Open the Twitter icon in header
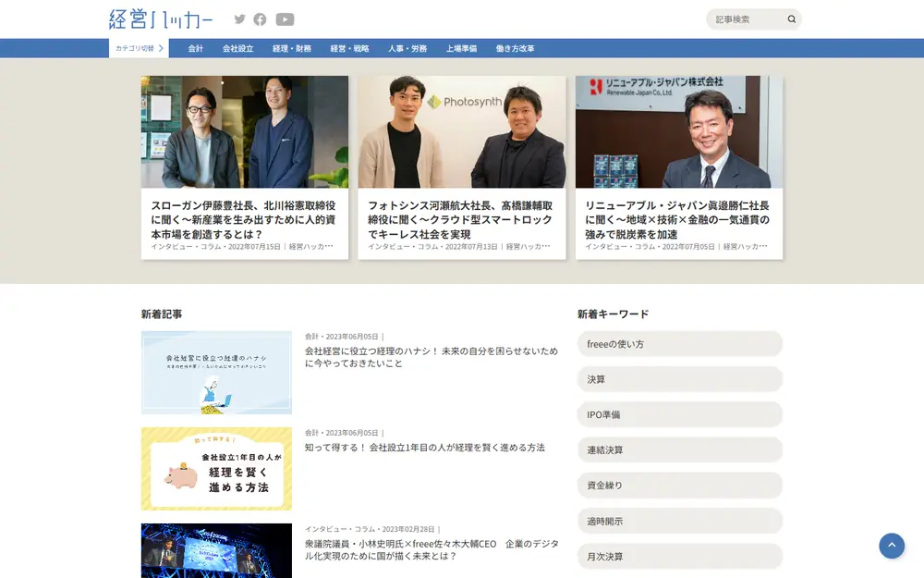This screenshot has width=924, height=578. pos(239,19)
